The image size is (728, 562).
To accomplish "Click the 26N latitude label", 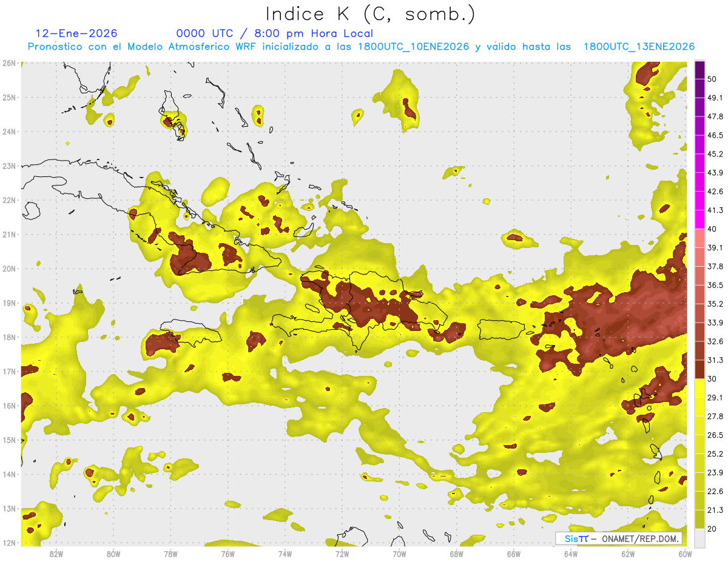I will point(8,63).
